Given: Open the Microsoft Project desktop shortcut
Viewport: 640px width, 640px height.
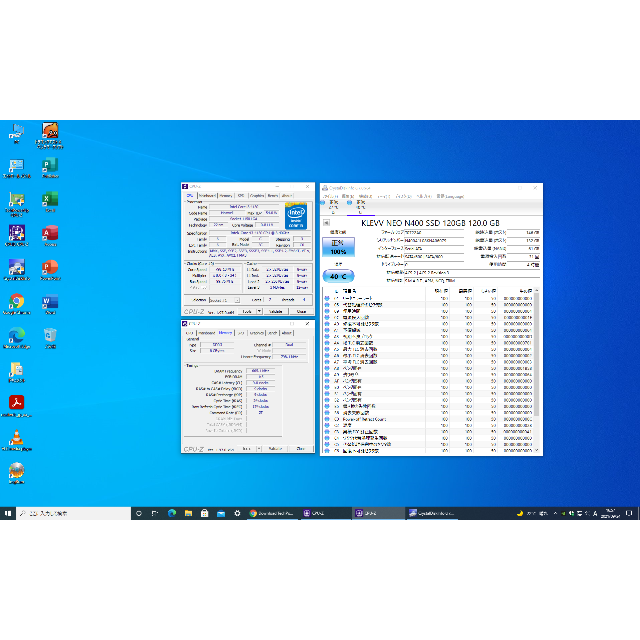Looking at the screenshot, I should [x=50, y=168].
